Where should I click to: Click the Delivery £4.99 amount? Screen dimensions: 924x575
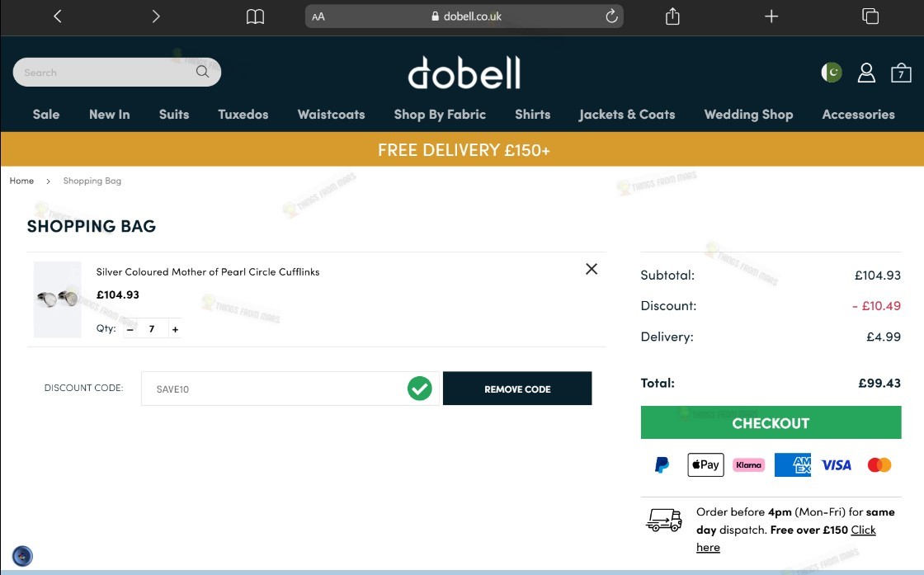(884, 337)
